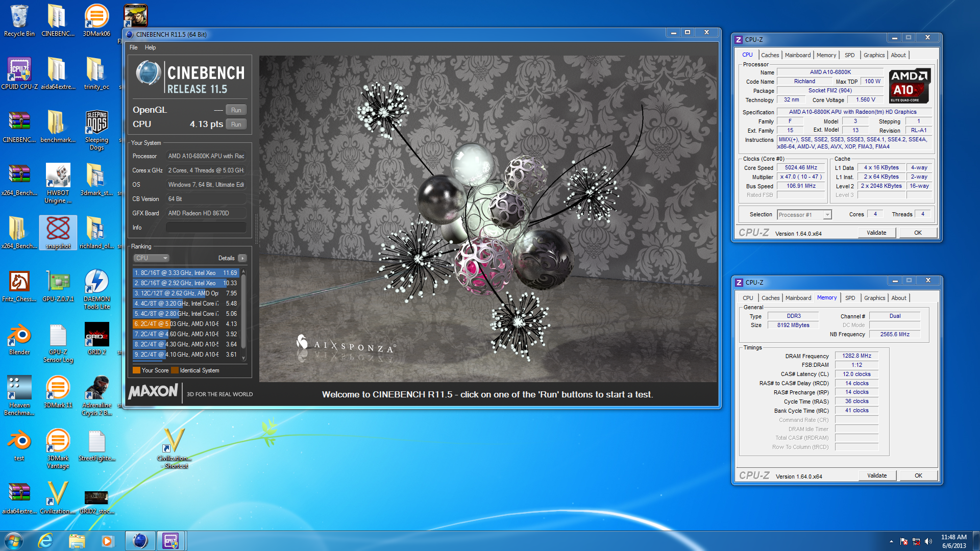Select the snapshot desktop icon

coord(58,233)
